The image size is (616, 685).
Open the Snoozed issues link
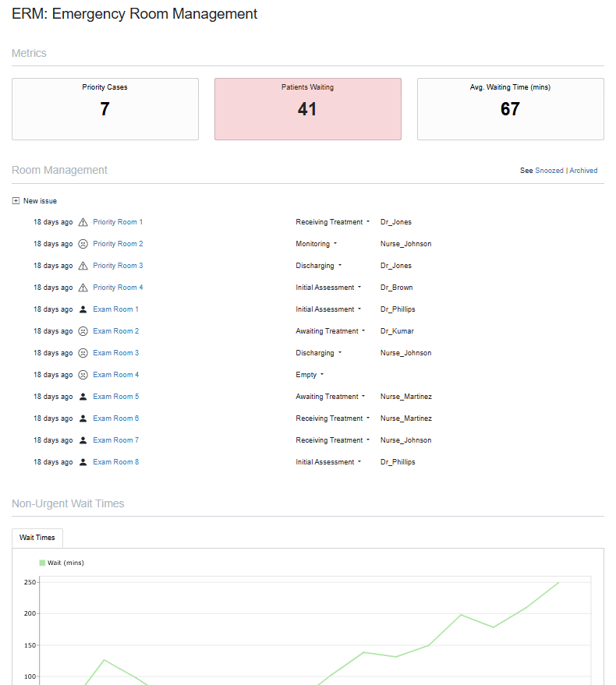click(549, 171)
